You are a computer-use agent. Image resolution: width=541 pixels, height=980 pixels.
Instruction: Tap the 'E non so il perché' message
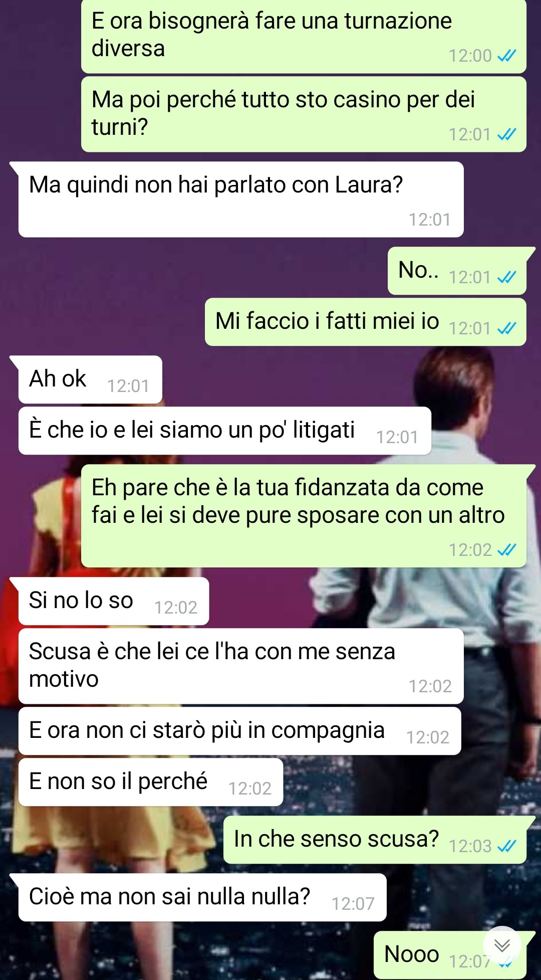click(x=150, y=782)
